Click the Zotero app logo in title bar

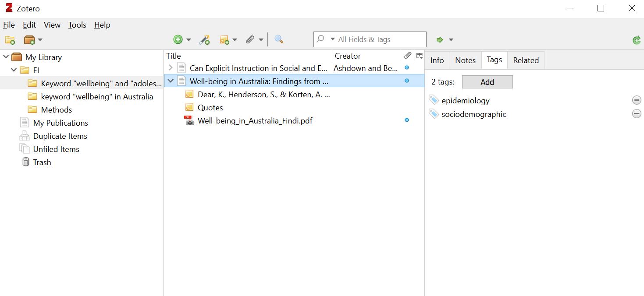(x=9, y=8)
